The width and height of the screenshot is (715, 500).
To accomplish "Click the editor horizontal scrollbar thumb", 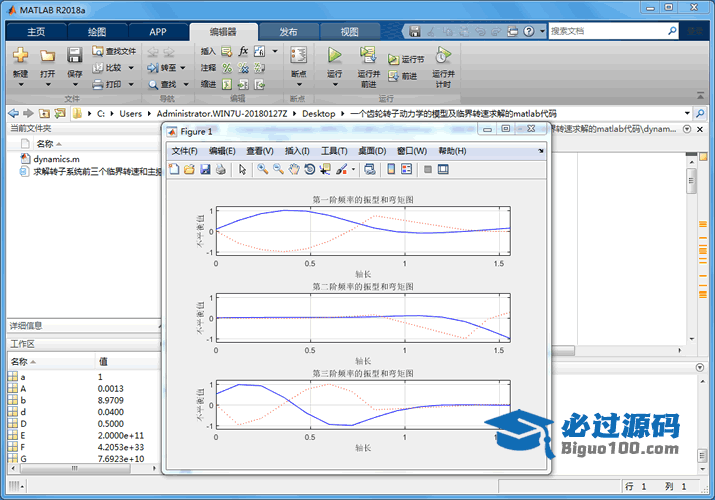I will pyautogui.click(x=562, y=351).
